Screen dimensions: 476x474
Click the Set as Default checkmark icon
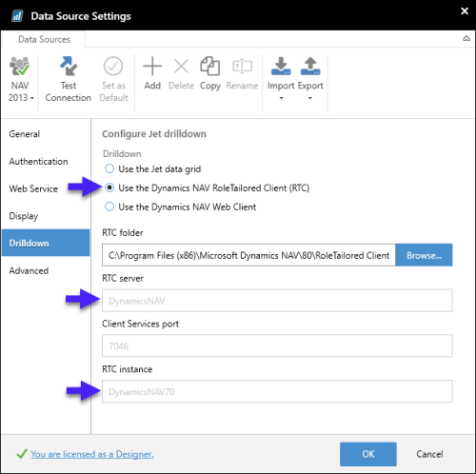113,67
